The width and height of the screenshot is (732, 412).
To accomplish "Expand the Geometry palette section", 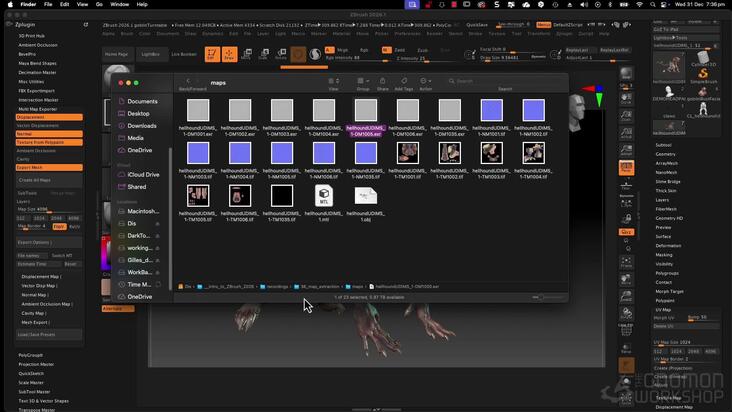I will (665, 154).
